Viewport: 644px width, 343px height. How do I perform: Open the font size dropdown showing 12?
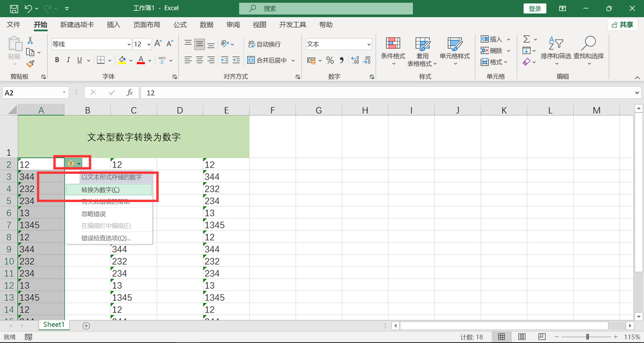[149, 45]
